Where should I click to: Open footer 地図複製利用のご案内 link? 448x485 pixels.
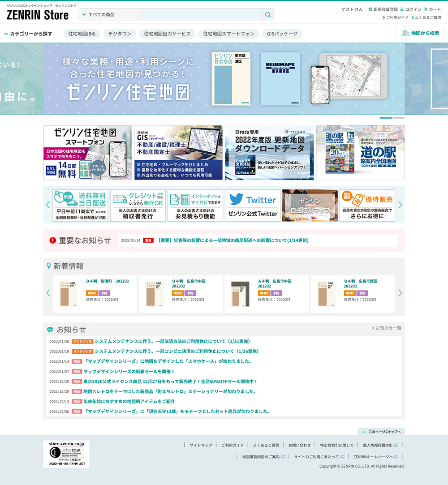pos(263,456)
